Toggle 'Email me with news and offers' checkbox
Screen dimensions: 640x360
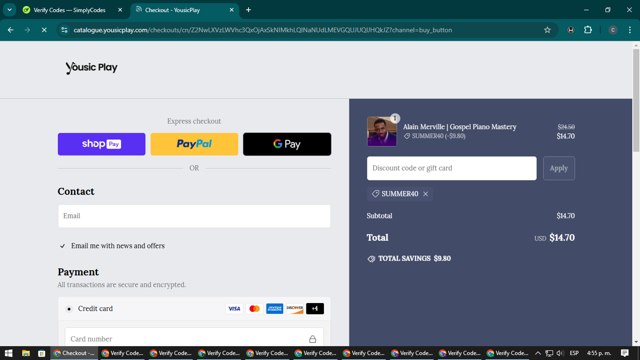62,246
